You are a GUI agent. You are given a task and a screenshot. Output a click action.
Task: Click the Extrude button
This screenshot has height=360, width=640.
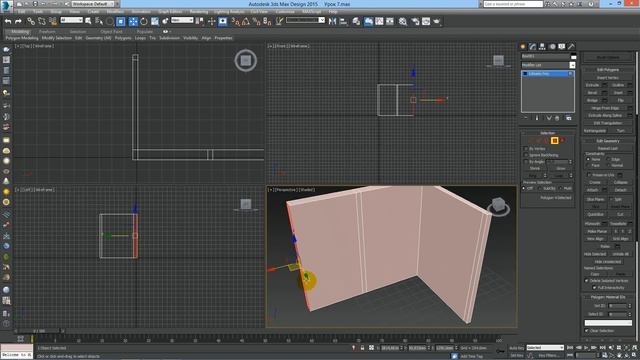pos(592,85)
